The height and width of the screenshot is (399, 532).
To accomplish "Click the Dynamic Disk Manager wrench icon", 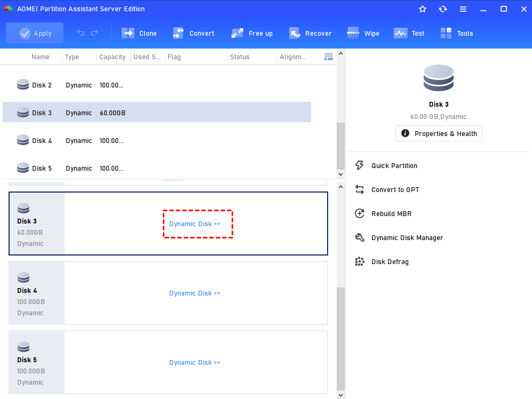I will 359,237.
